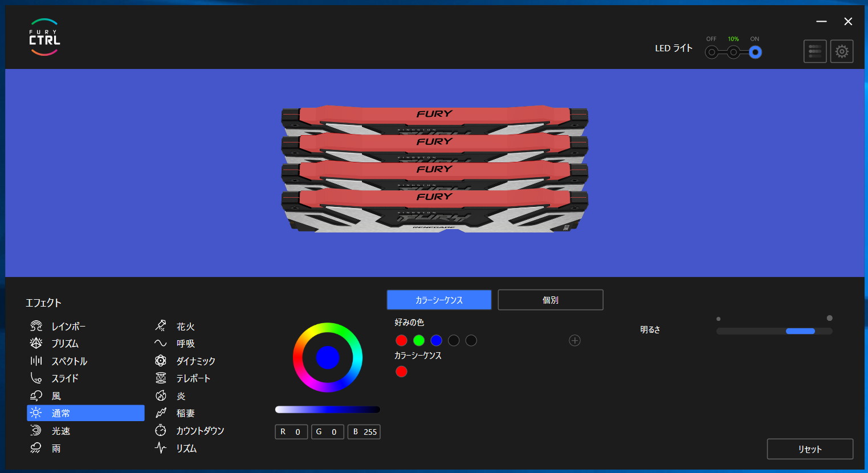
Task: Select the カウントダウン countdown effect icon
Action: tap(161, 430)
